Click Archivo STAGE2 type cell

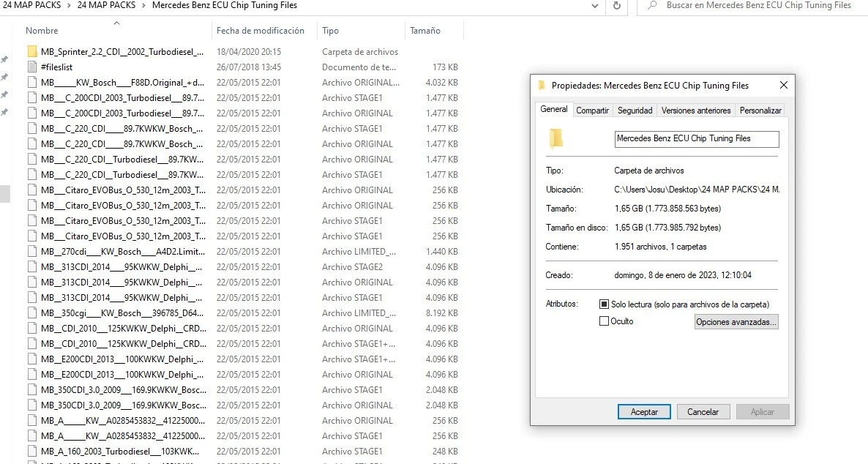pyautogui.click(x=353, y=267)
